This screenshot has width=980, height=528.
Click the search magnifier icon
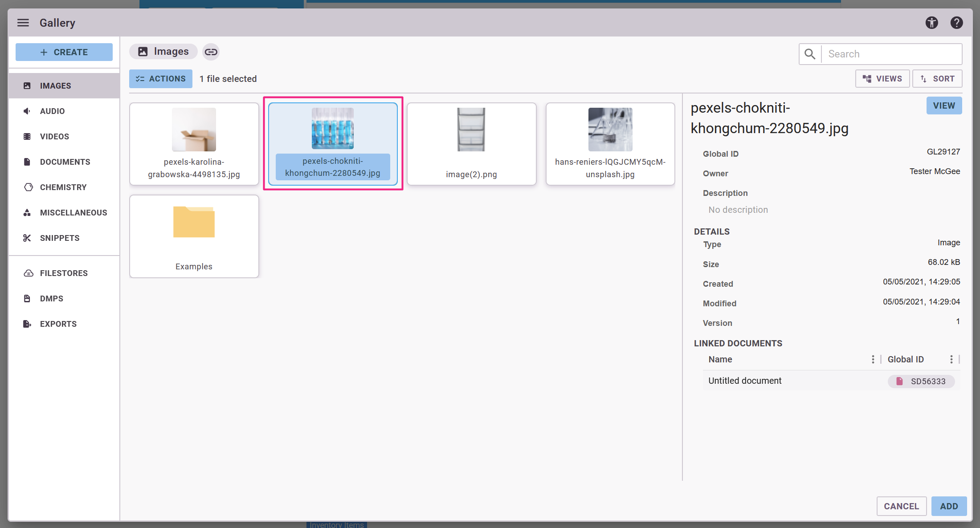810,54
